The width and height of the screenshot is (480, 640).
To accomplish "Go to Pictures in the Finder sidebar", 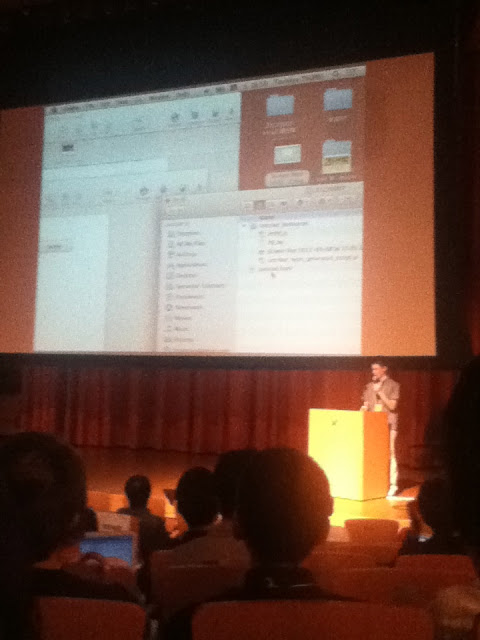I will tap(180, 339).
